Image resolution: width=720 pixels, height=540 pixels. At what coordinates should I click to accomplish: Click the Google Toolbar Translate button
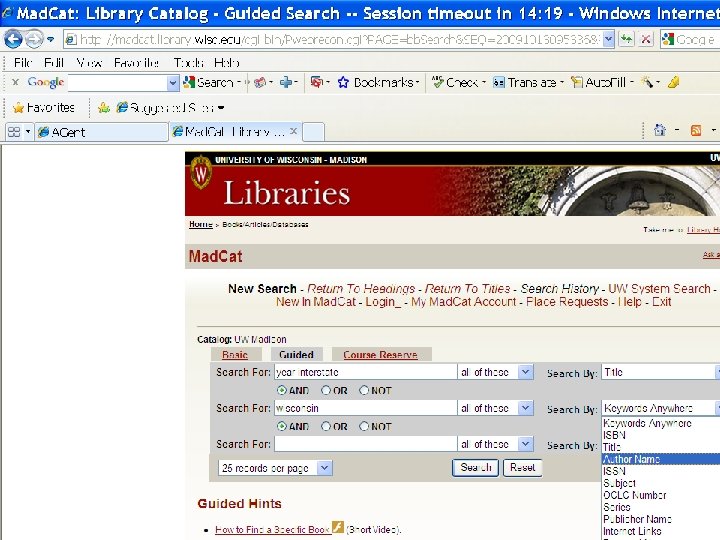coord(527,82)
